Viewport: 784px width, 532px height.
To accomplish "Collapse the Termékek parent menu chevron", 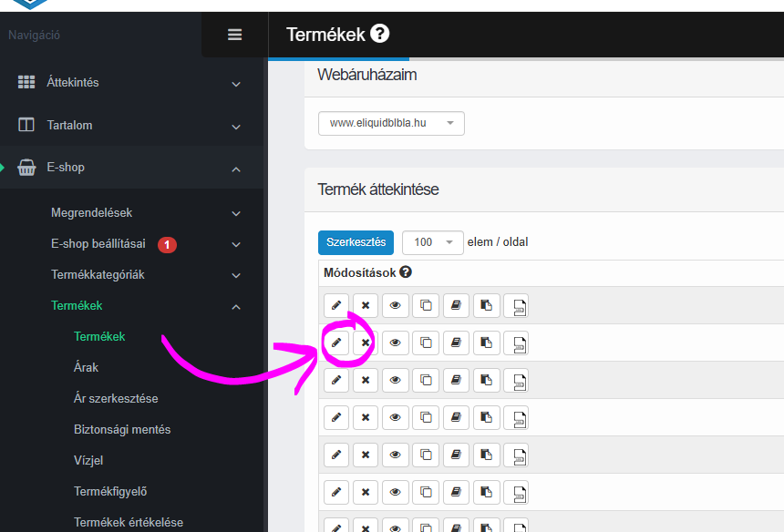I will [x=236, y=307].
